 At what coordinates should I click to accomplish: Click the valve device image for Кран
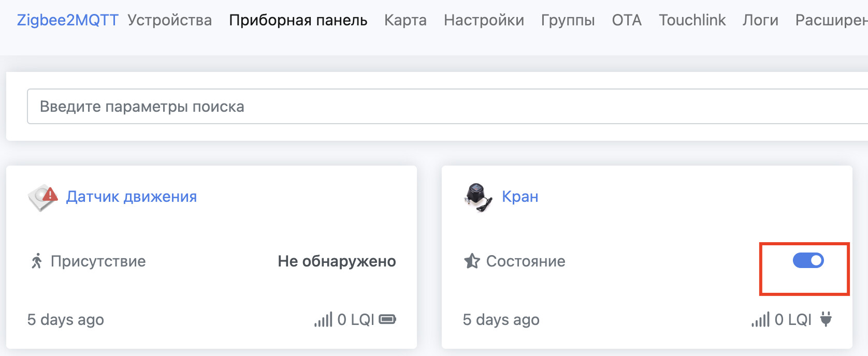[478, 198]
